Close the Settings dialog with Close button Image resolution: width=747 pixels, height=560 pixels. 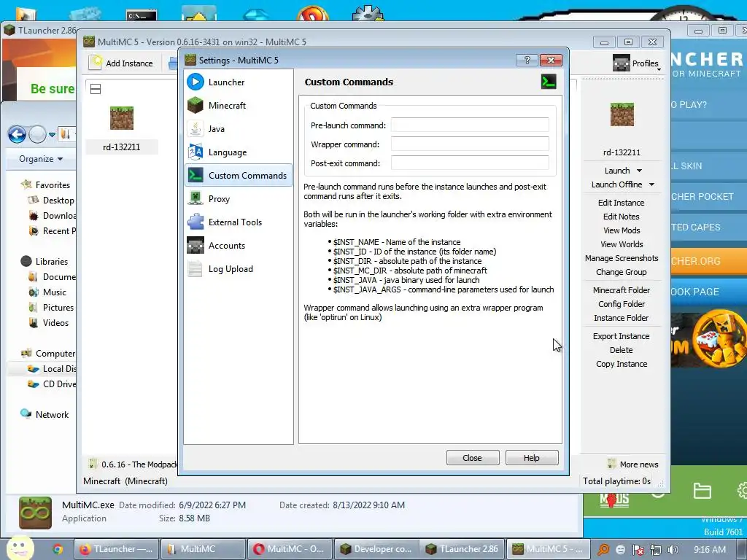pyautogui.click(x=473, y=458)
